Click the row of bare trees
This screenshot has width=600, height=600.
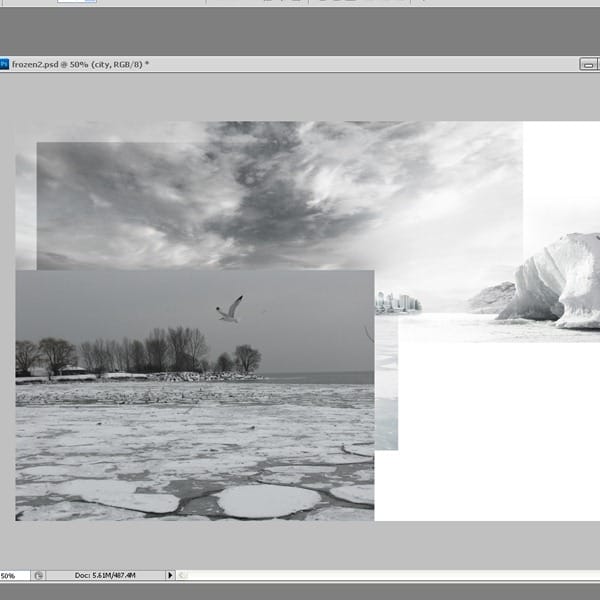[150, 352]
